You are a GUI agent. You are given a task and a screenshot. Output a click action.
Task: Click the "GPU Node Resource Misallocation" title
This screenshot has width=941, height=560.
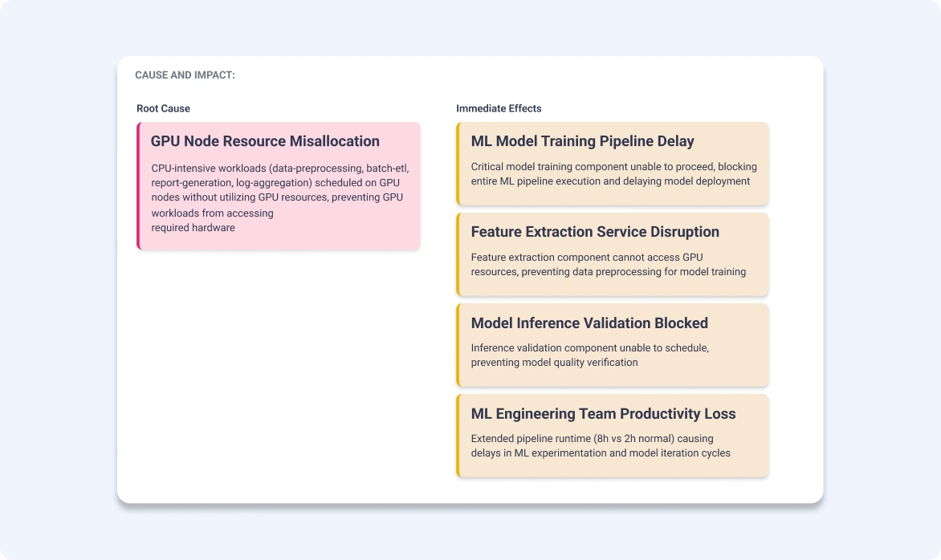[265, 141]
